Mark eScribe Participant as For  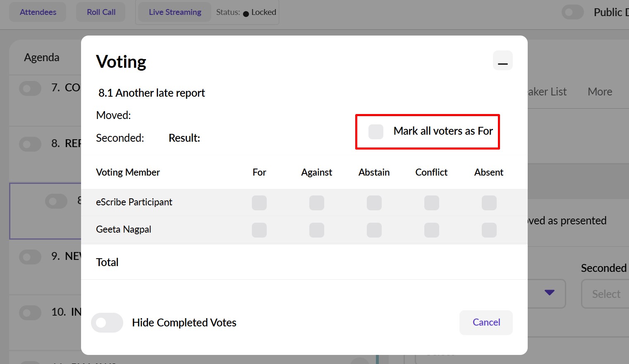tap(259, 203)
